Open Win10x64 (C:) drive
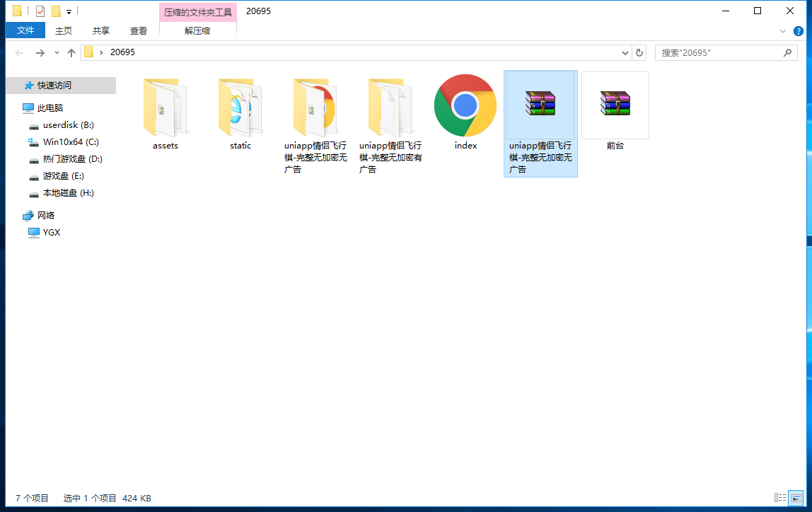 coord(70,142)
